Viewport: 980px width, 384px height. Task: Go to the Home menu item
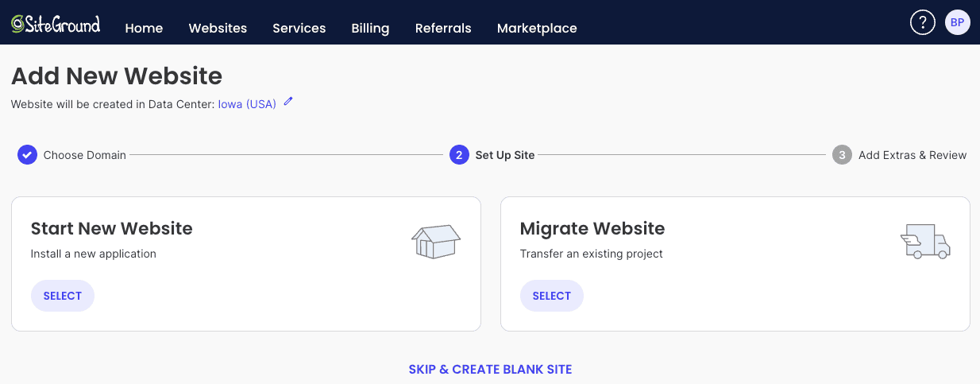pos(144,28)
